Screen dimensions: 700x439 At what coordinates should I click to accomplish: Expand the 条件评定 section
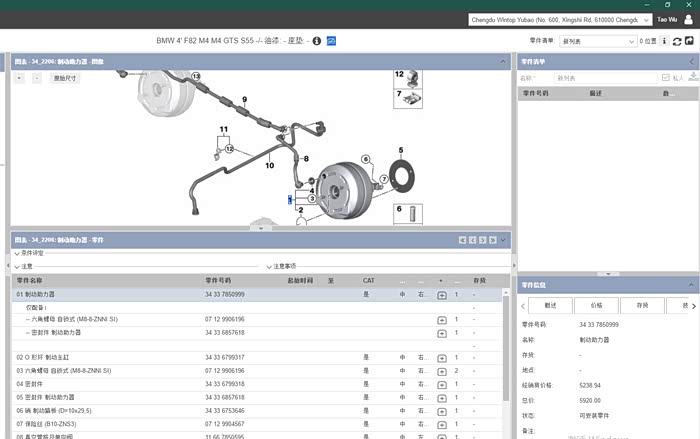click(31, 254)
